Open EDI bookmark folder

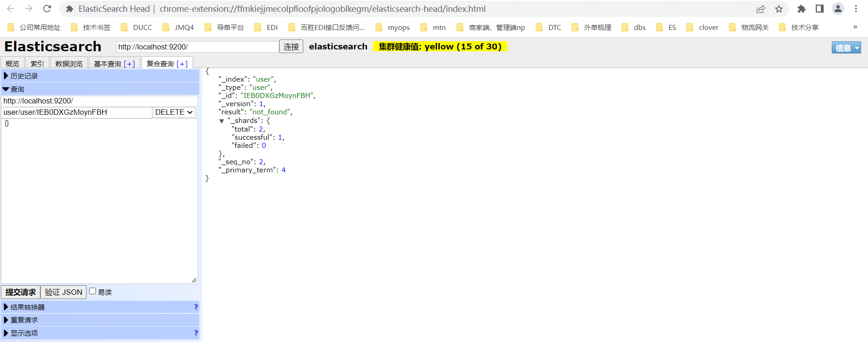point(266,28)
